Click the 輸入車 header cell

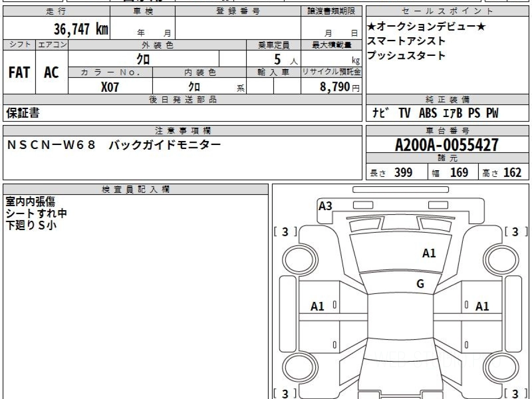[x=274, y=72]
